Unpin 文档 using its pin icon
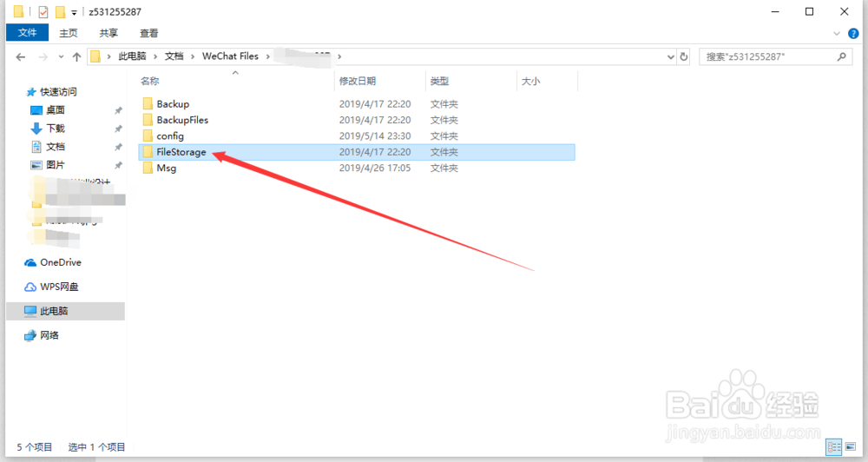868x462 pixels. [x=118, y=148]
